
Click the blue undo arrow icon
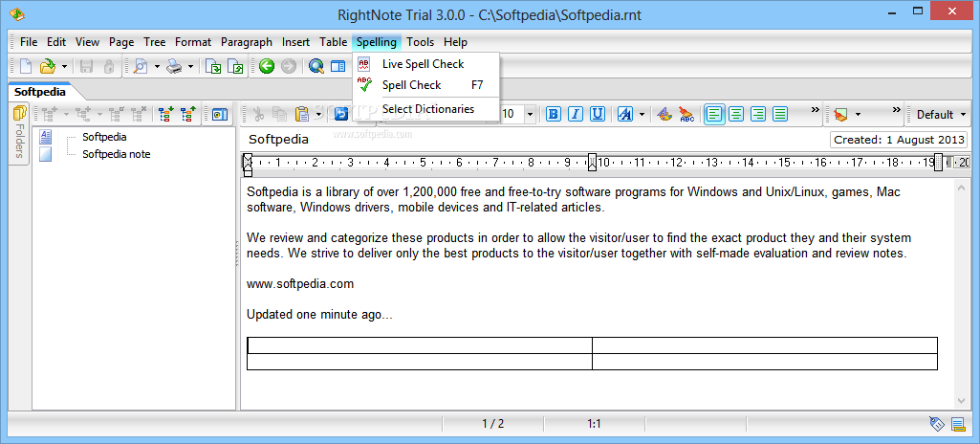(x=341, y=114)
